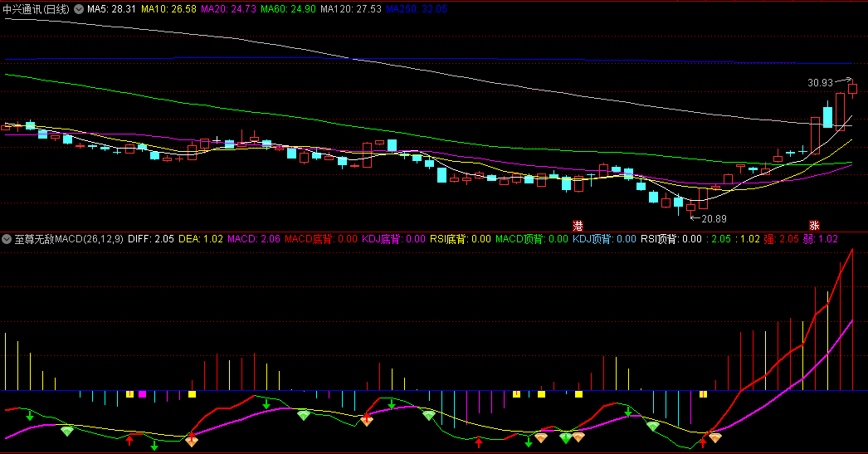Image resolution: width=868 pixels, height=454 pixels.
Task: Click the DEA: 1.02 value
Action: point(201,239)
